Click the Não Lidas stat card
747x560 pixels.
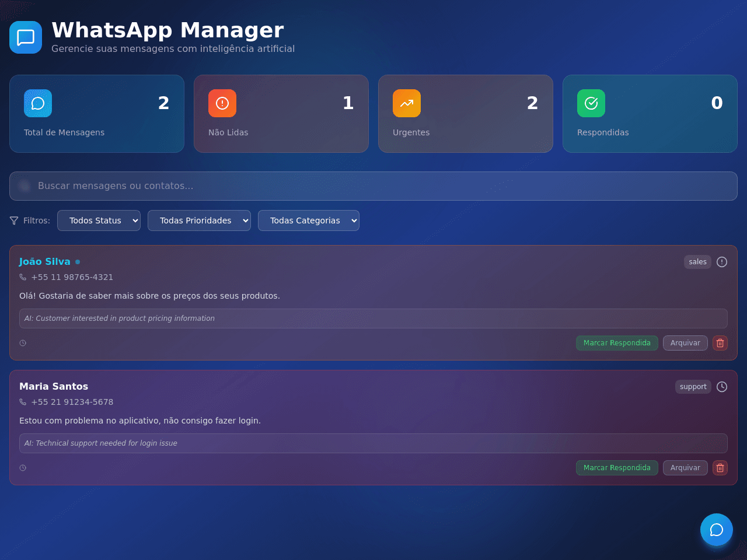281,114
